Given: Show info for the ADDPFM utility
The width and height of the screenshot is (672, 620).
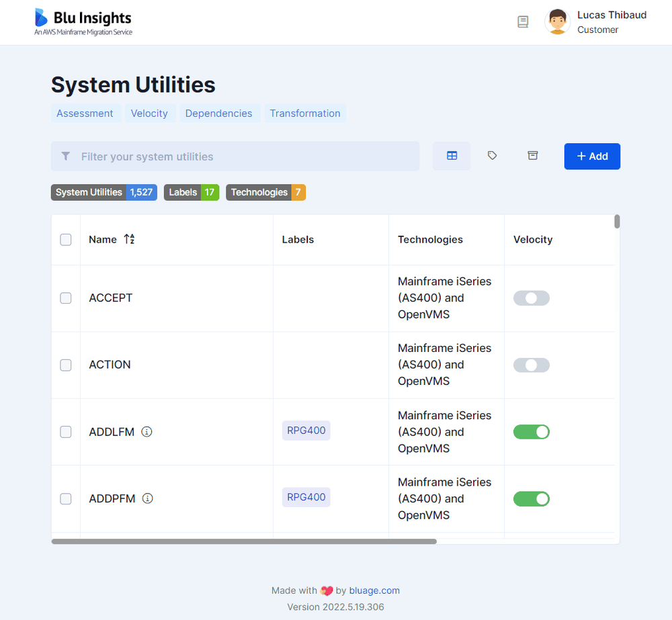Looking at the screenshot, I should pos(148,498).
